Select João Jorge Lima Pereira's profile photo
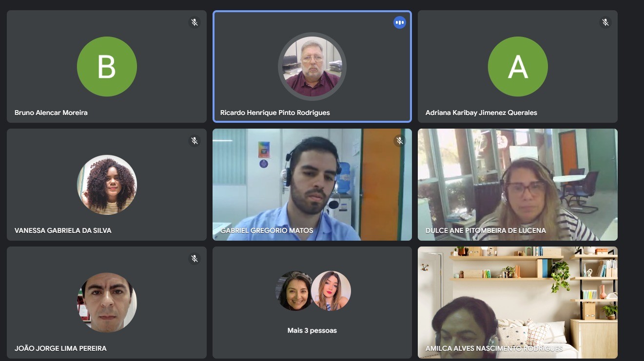Image resolution: width=644 pixels, height=361 pixels. tap(107, 303)
